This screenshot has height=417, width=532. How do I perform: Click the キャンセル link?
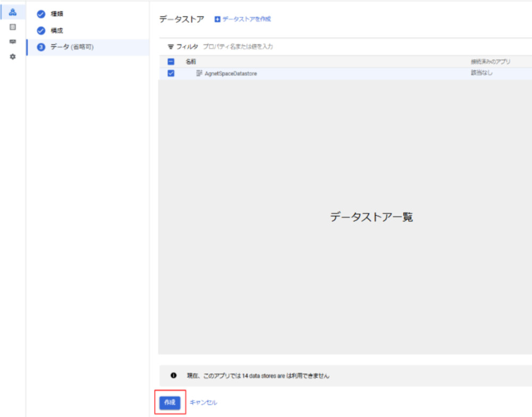point(203,403)
